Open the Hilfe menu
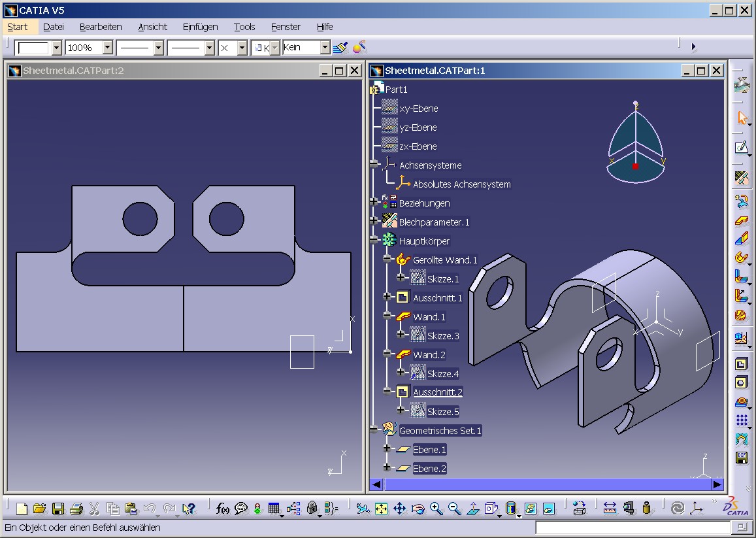 point(325,27)
